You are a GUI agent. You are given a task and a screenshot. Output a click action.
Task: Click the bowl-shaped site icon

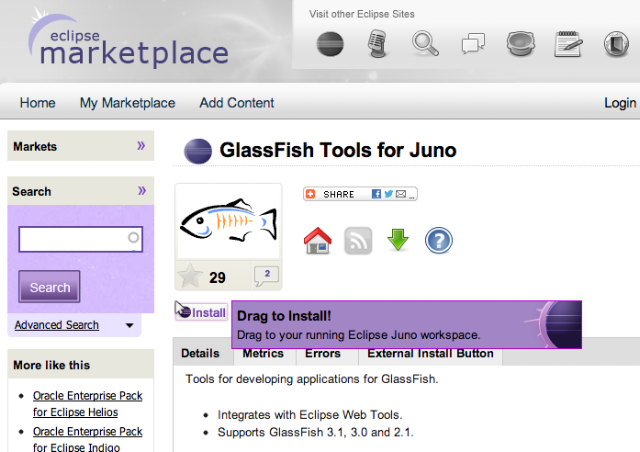coord(520,44)
